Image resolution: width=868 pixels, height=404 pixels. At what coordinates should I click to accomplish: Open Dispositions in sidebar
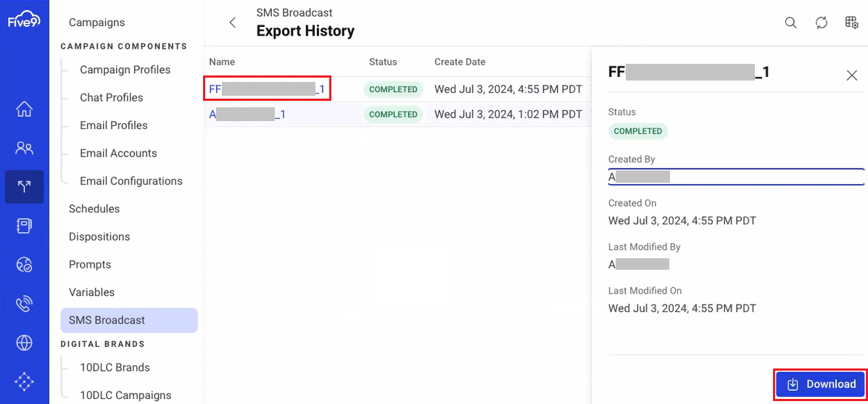coord(99,236)
